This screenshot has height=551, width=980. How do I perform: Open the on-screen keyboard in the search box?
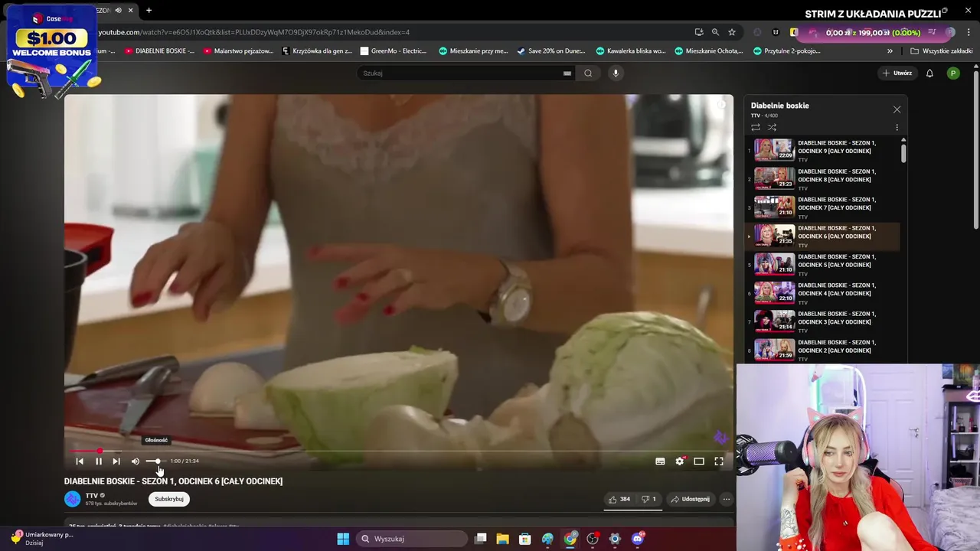(x=567, y=73)
